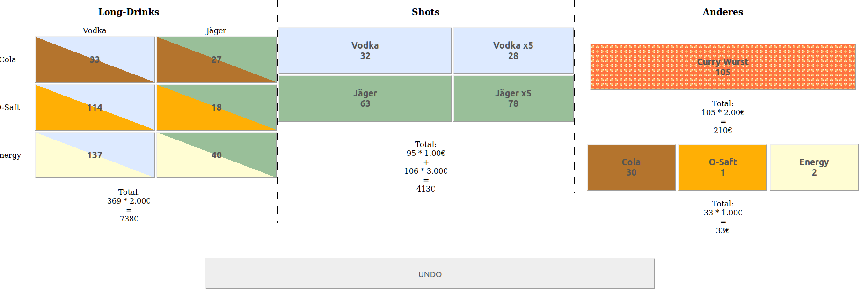Click the Vodka Cola long-drink tile

[95, 59]
